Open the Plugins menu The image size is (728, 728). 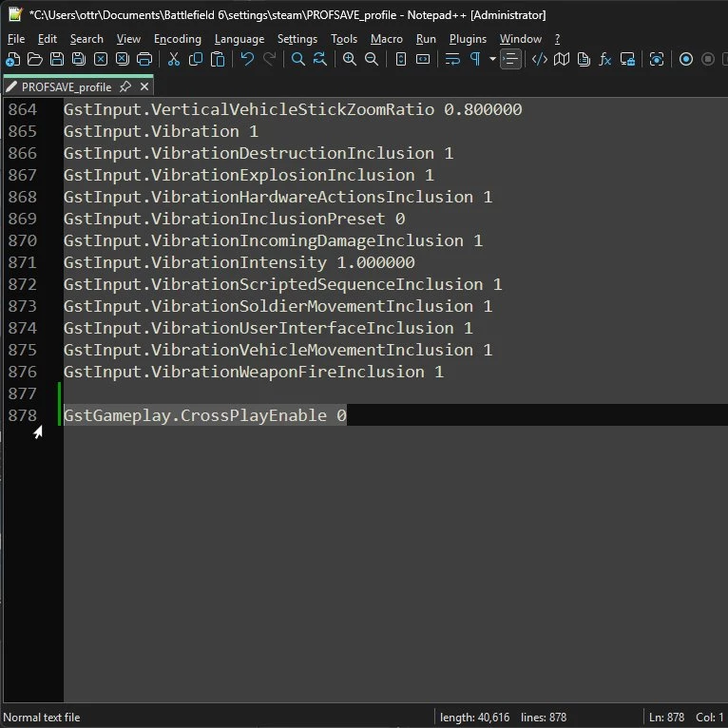[468, 39]
